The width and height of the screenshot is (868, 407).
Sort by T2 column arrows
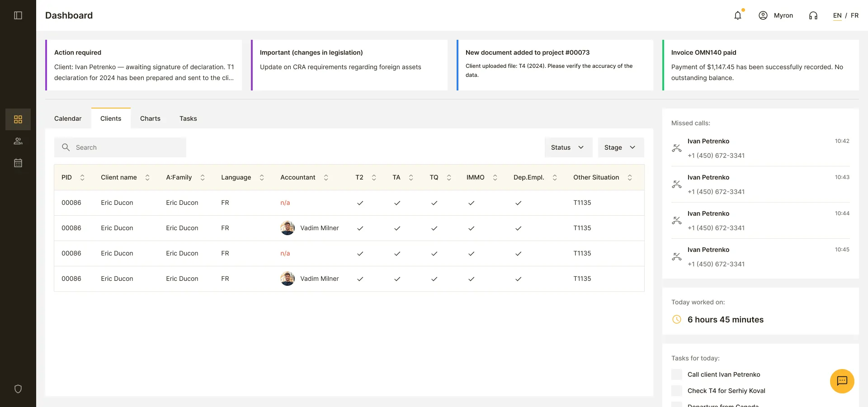[374, 177]
